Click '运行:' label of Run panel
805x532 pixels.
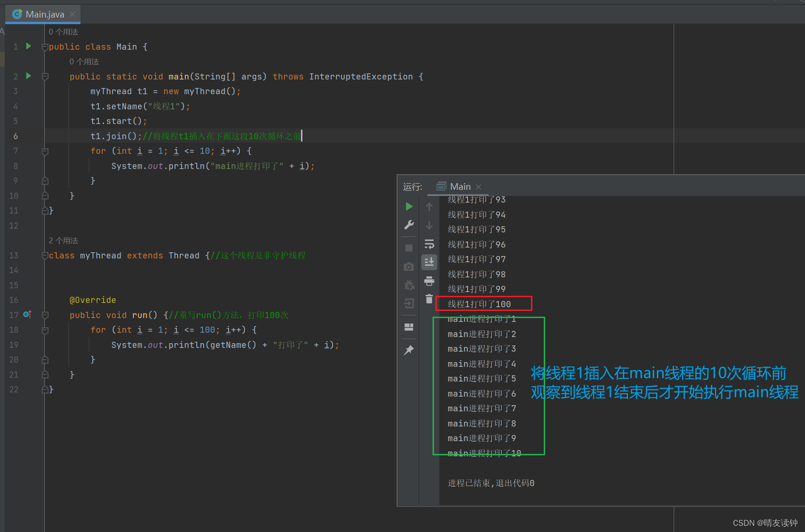[x=413, y=186]
